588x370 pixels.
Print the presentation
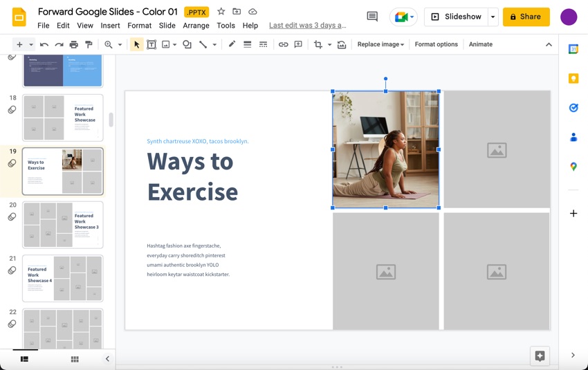tap(74, 45)
